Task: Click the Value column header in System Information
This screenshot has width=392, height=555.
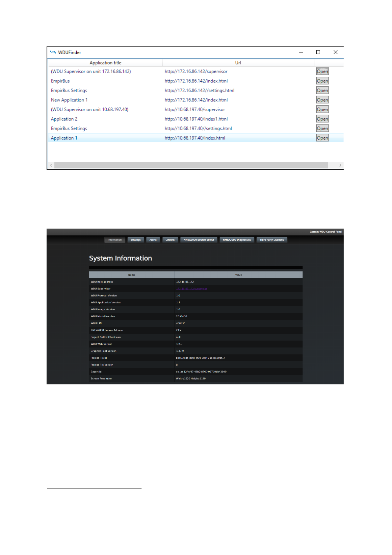Action: pyautogui.click(x=239, y=275)
